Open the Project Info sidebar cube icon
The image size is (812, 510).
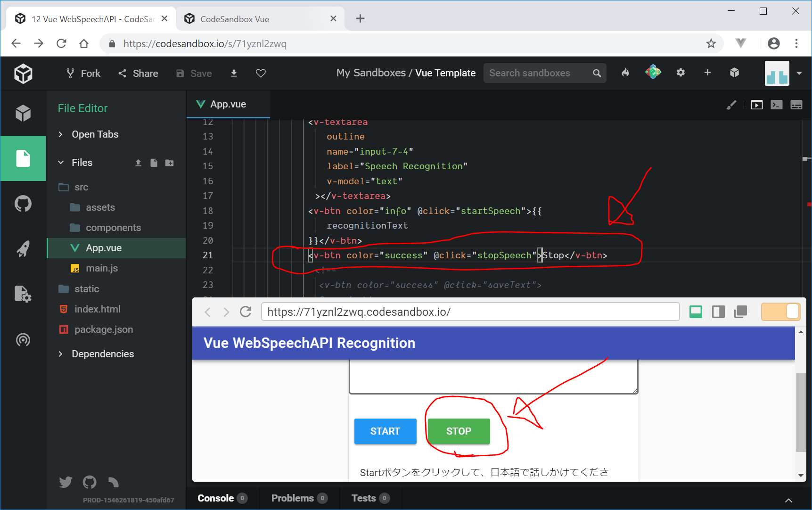(23, 113)
